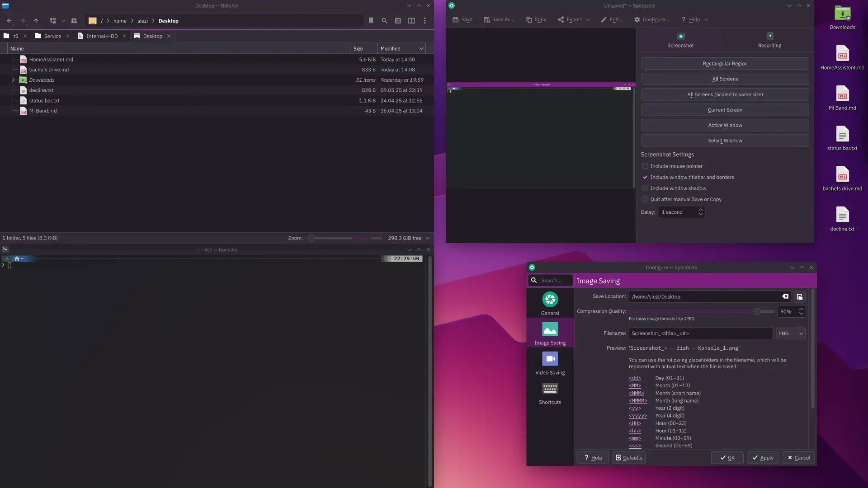The height and width of the screenshot is (488, 868).
Task: Select Mi Band.md desktop icon
Action: pos(842,98)
